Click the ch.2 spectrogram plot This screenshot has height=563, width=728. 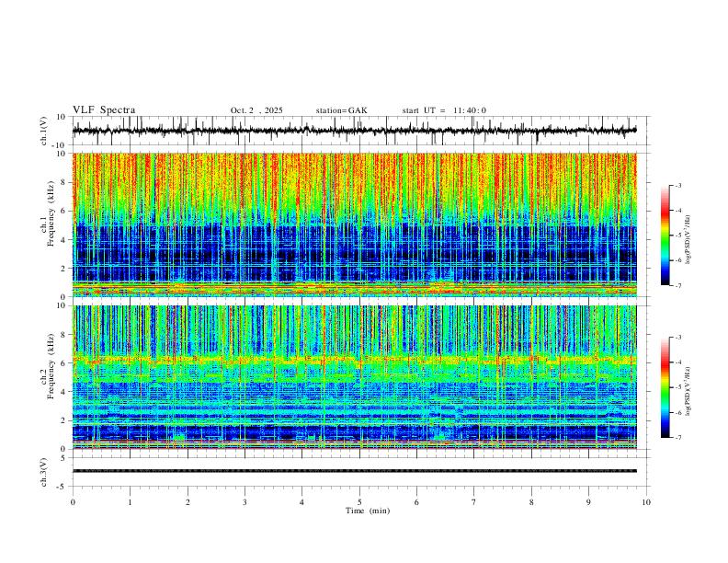pyautogui.click(x=354, y=377)
